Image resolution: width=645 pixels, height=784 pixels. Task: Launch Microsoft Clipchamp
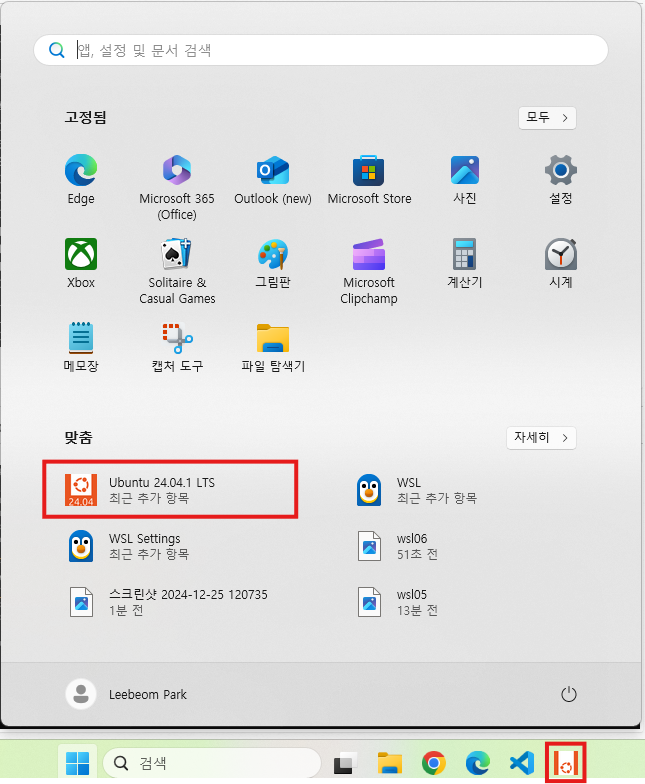coord(369,272)
